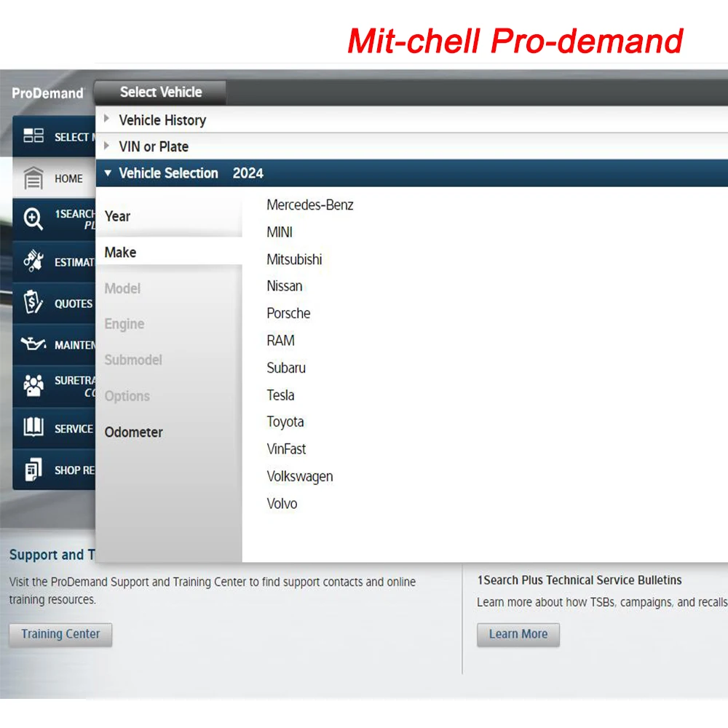Collapse the Vehicle Selection section arrow
The image size is (728, 728).
coord(108,173)
